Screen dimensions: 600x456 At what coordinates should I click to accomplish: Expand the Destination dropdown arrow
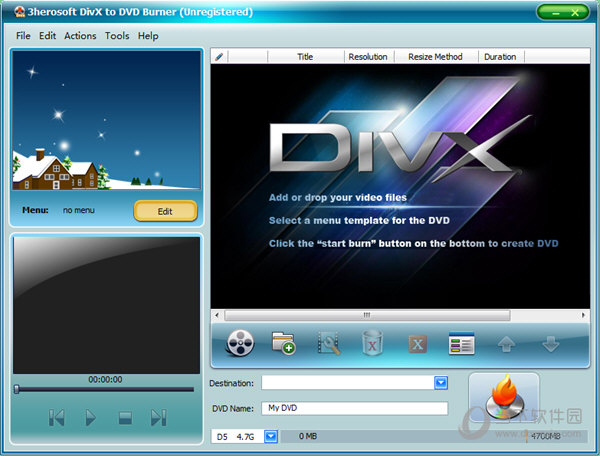pos(441,383)
